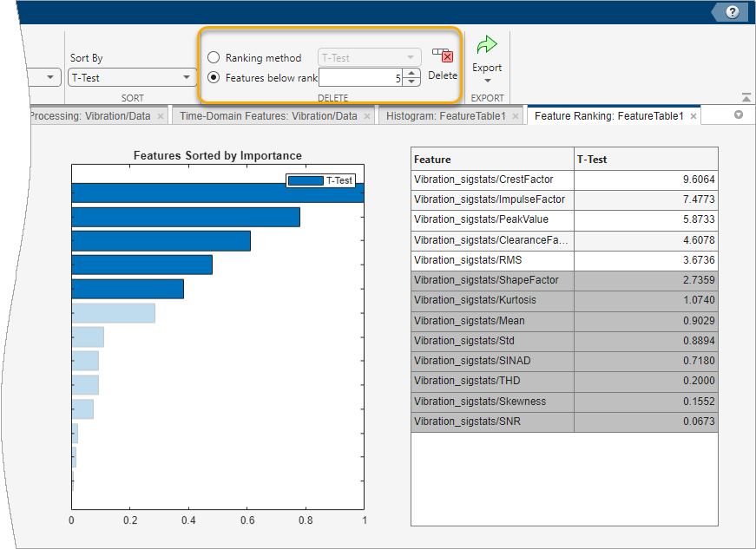Decrease the features below rank value

click(412, 82)
